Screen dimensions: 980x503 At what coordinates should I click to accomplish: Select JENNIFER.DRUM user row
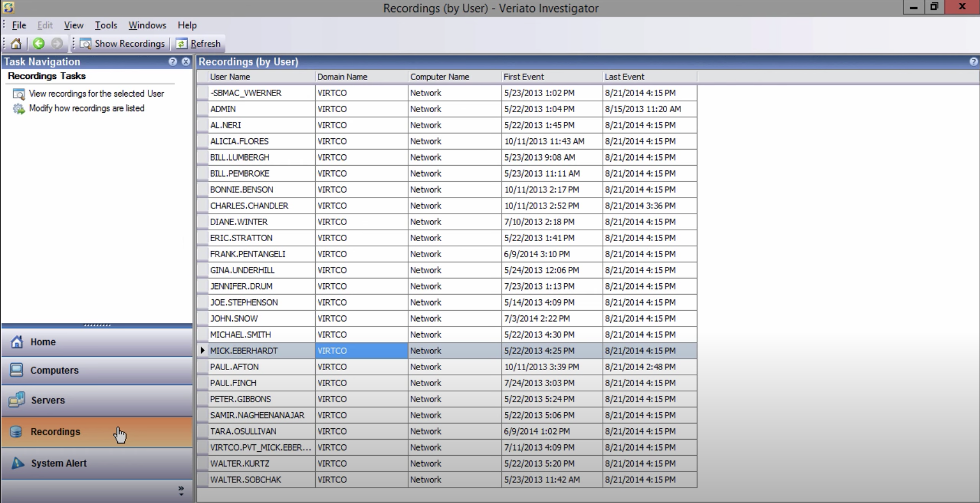447,286
